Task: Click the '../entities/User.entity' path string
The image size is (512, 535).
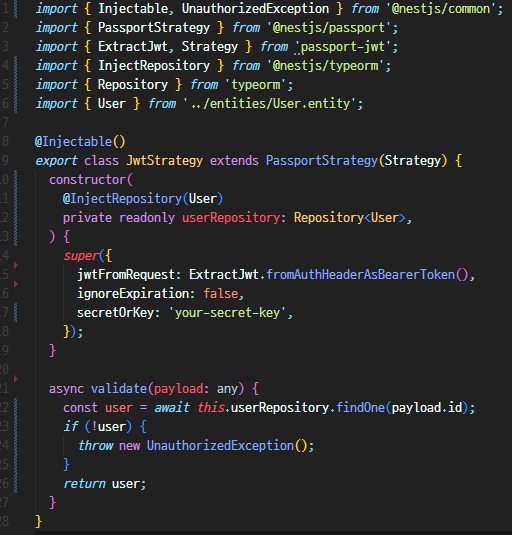Action: pos(269,104)
